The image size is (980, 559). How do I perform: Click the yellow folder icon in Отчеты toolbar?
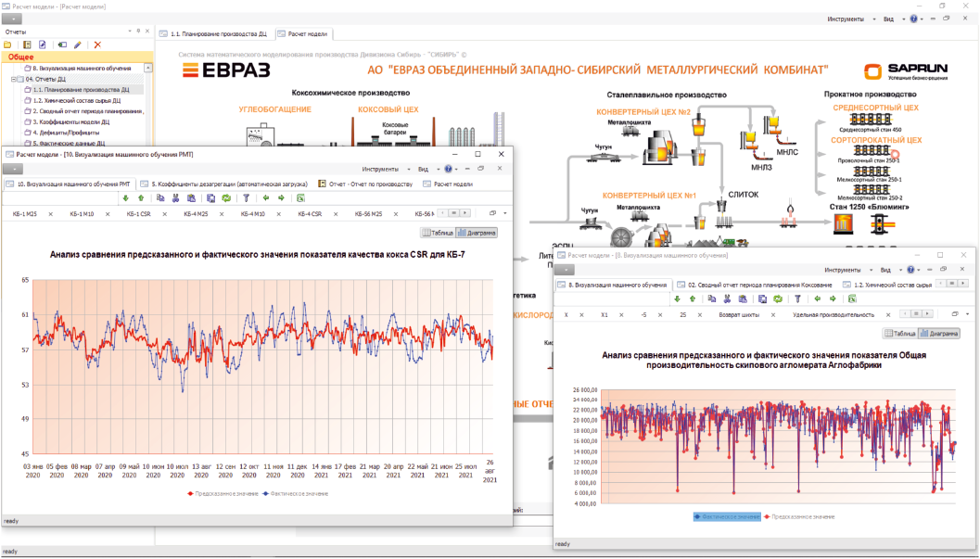click(8, 45)
